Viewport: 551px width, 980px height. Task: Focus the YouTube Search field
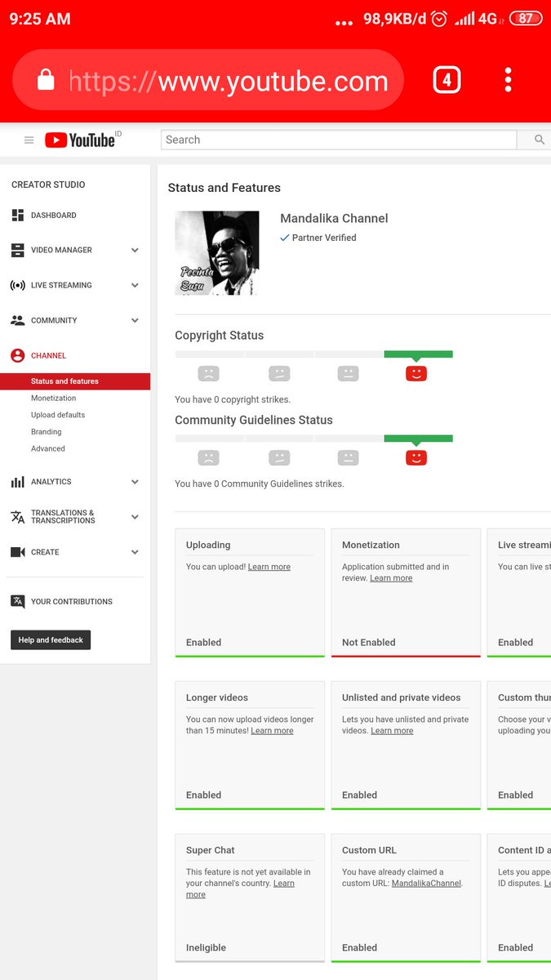click(x=339, y=140)
